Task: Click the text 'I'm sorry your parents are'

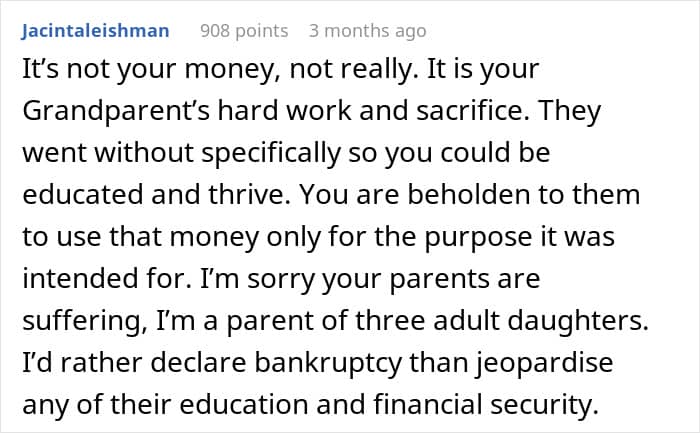Action: click(370, 279)
